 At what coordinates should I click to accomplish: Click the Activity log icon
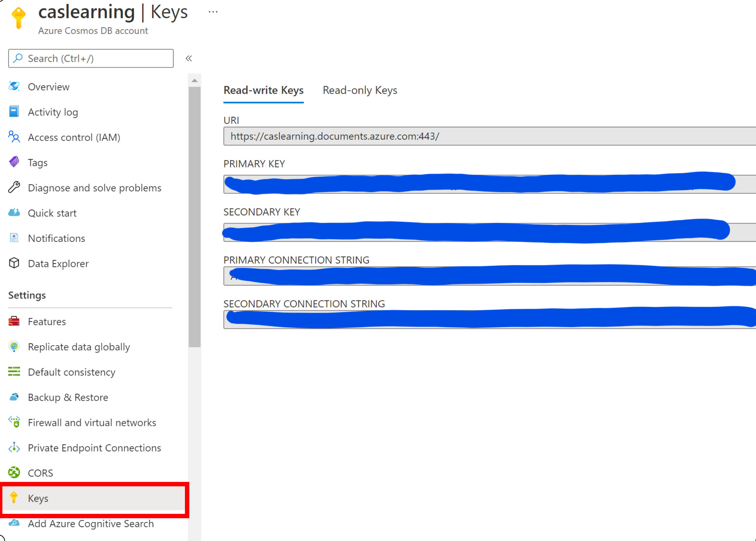click(x=14, y=111)
